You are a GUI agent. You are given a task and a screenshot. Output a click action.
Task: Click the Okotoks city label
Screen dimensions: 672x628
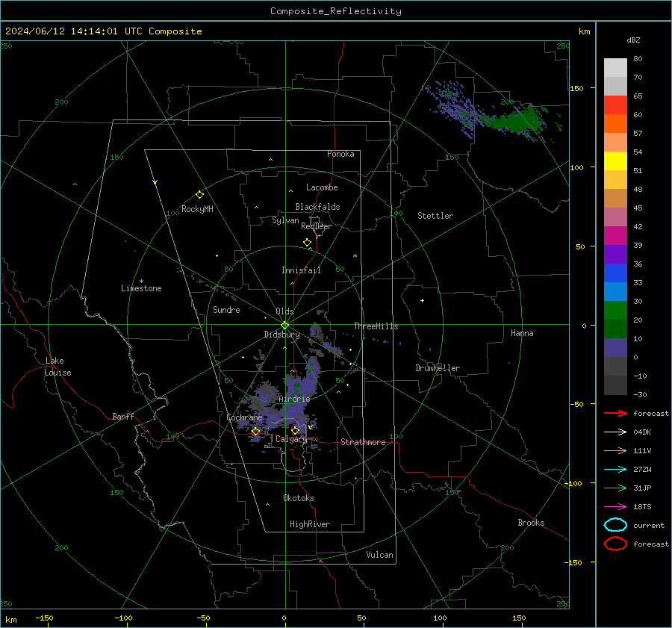point(299,498)
